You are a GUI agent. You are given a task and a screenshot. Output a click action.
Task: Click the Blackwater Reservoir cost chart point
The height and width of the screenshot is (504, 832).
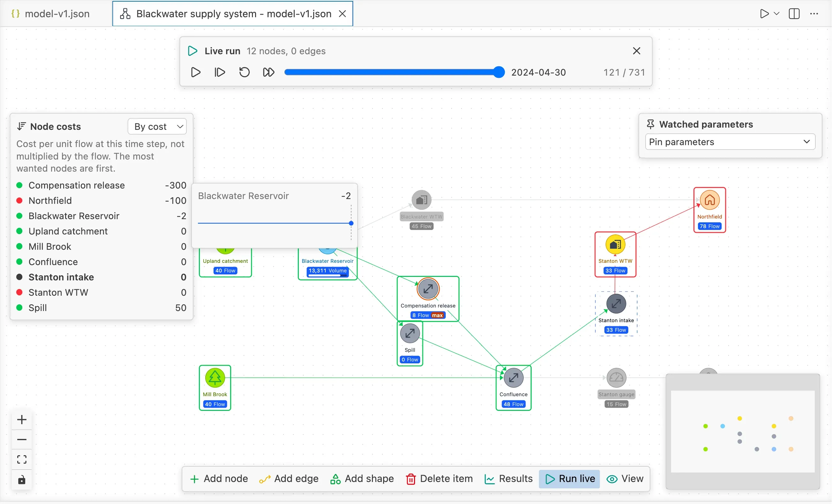click(351, 223)
